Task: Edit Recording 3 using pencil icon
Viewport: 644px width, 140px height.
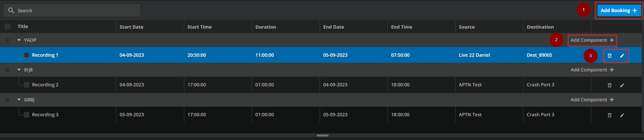Action: (622, 115)
